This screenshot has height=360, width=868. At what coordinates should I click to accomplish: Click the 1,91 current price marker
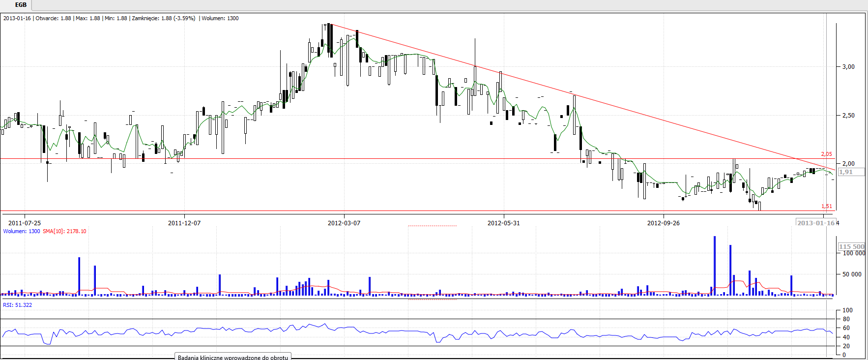(846, 172)
